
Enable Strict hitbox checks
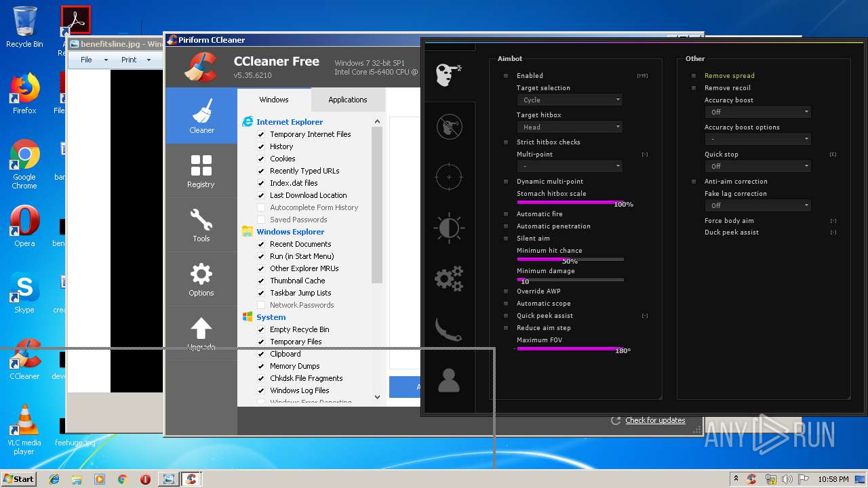point(506,142)
